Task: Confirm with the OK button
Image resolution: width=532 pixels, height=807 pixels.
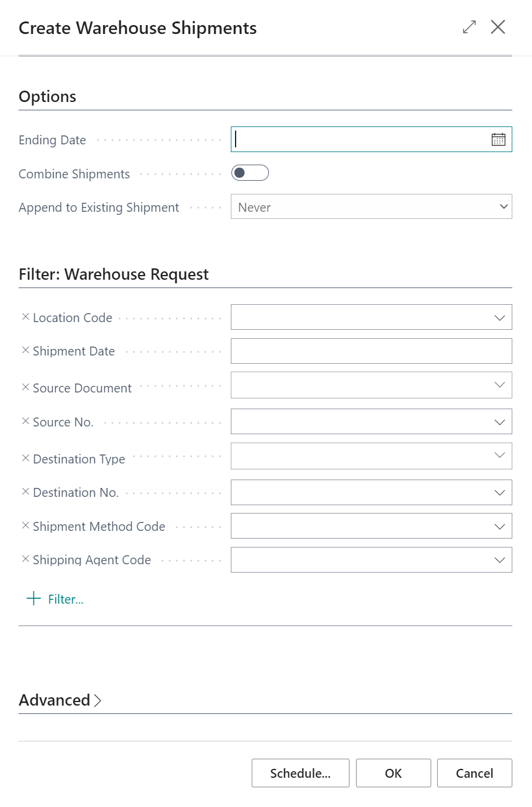Action: click(394, 773)
